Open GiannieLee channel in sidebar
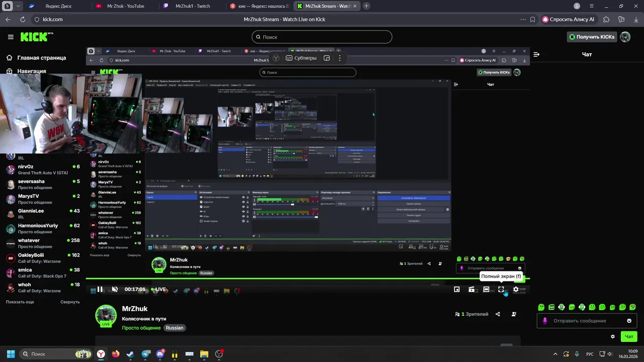 (43, 214)
